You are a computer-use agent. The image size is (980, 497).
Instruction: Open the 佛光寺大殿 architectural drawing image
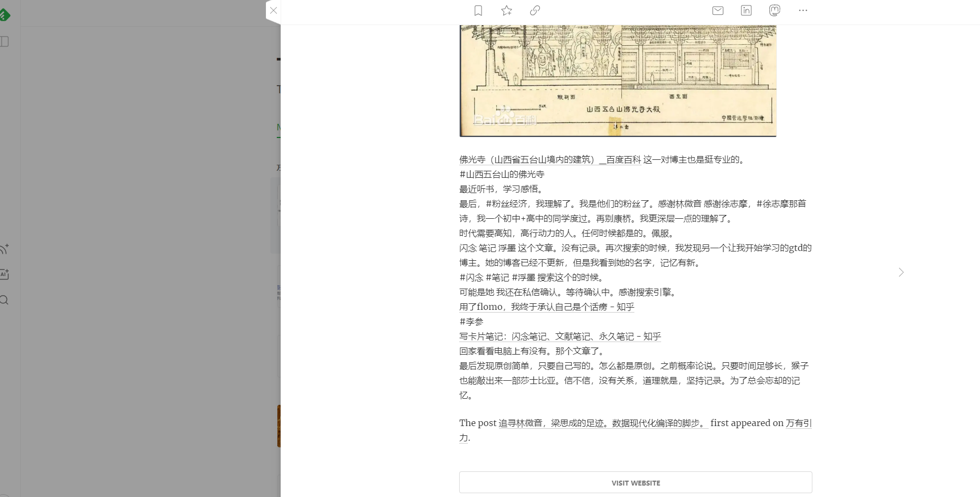[x=617, y=81]
